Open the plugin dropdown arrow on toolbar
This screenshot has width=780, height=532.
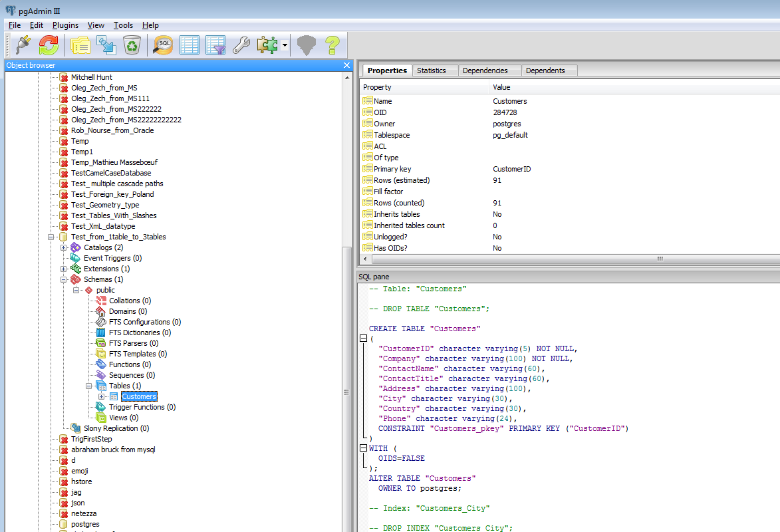tap(285, 45)
